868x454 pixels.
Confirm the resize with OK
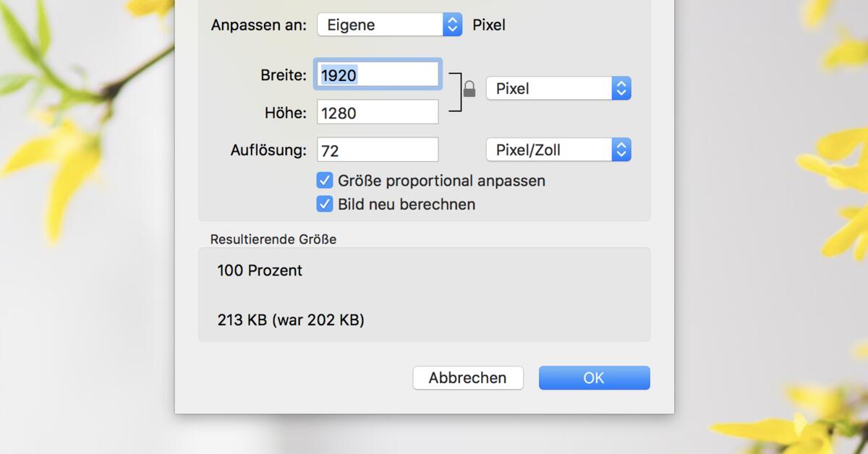click(x=594, y=377)
